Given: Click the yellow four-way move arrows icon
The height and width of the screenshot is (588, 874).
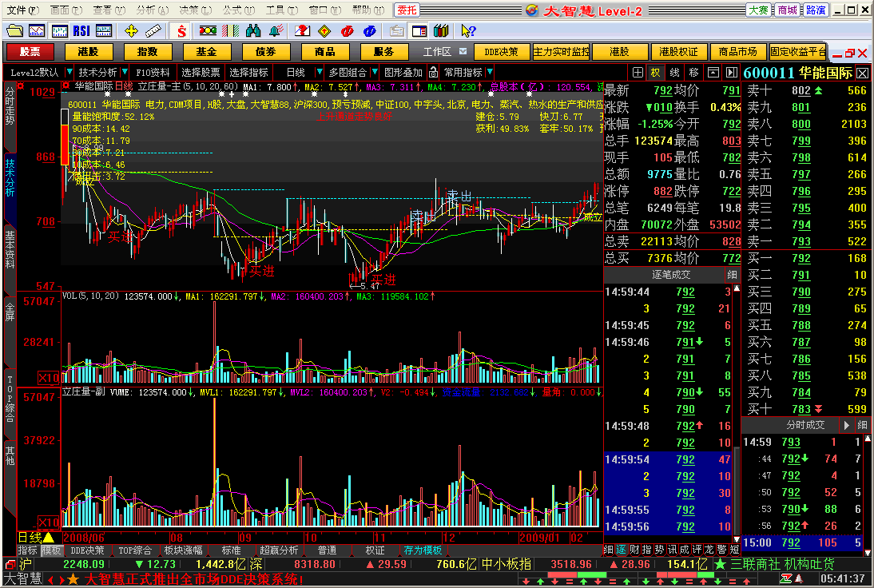Looking at the screenshot, I should [131, 30].
